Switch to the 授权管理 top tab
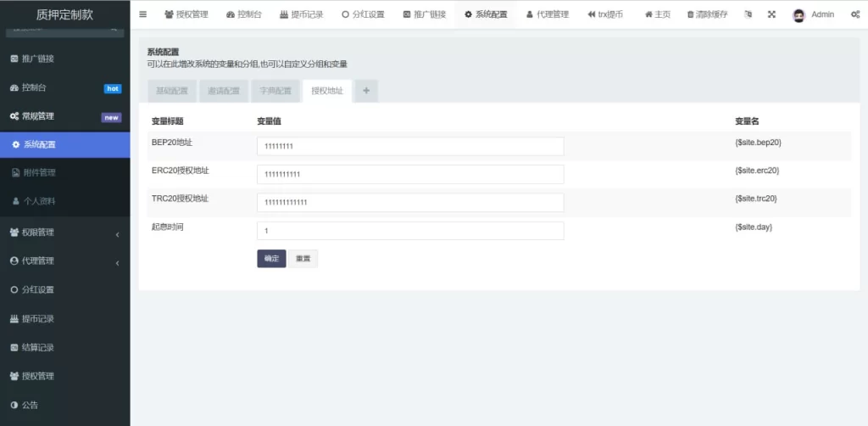 click(x=186, y=14)
